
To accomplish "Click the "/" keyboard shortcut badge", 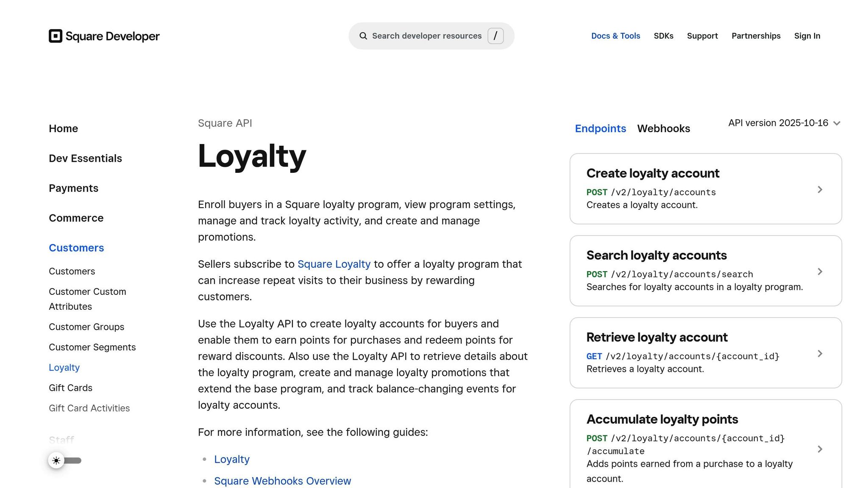I will [x=495, y=36].
